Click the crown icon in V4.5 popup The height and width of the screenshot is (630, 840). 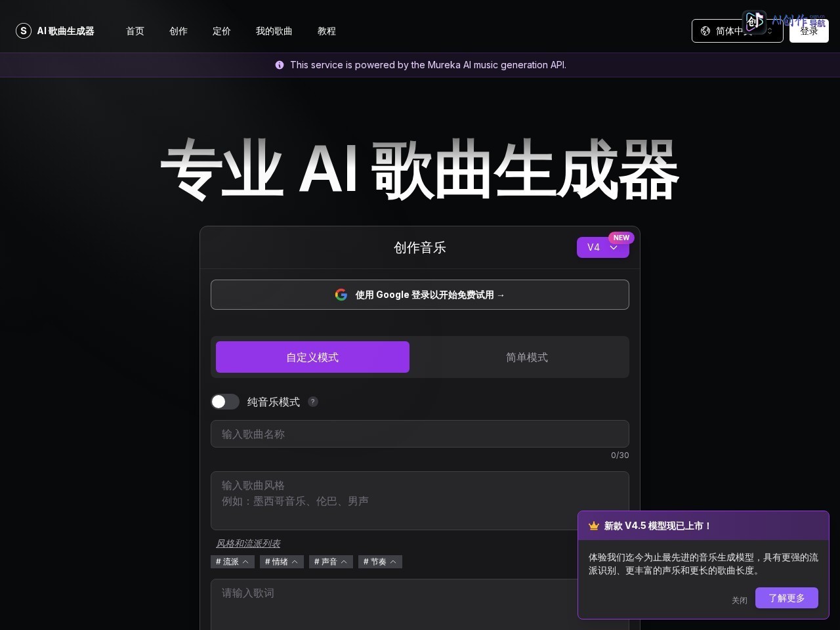click(594, 526)
